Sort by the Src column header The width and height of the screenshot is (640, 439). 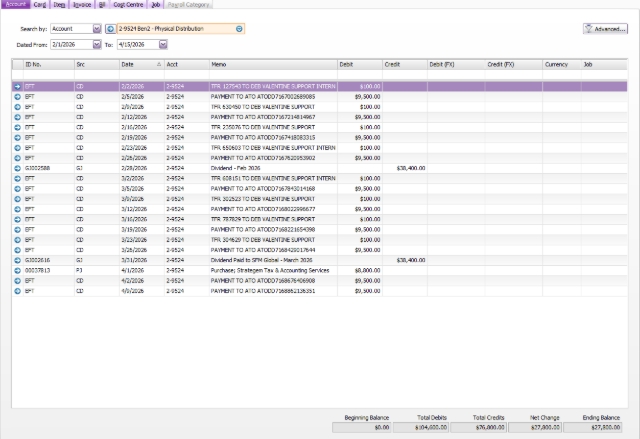97,64
